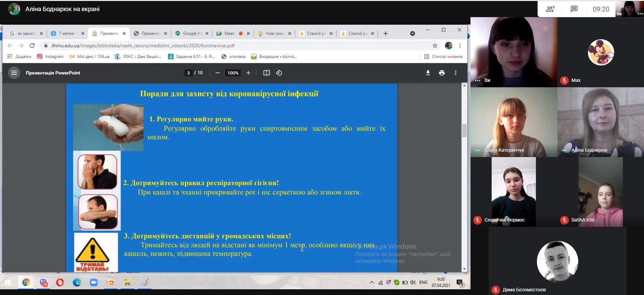Toggle the PDF sidebar menu

tap(14, 73)
